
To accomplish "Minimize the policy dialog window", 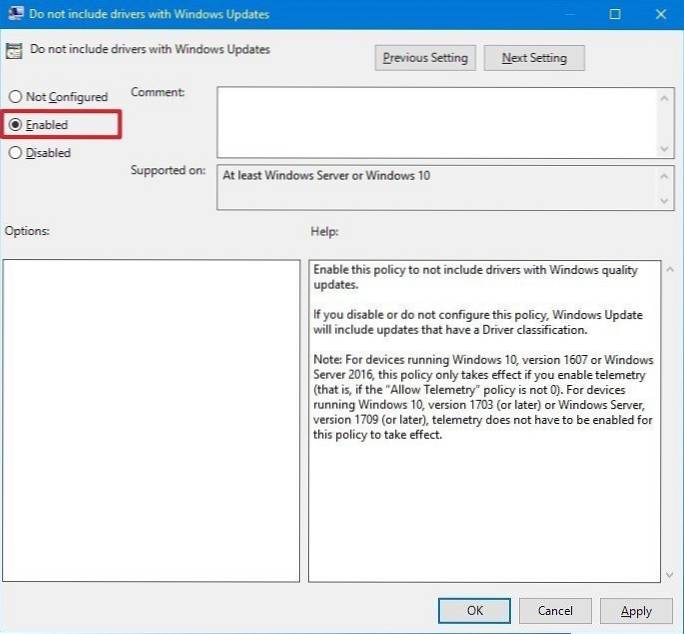I will coord(570,14).
